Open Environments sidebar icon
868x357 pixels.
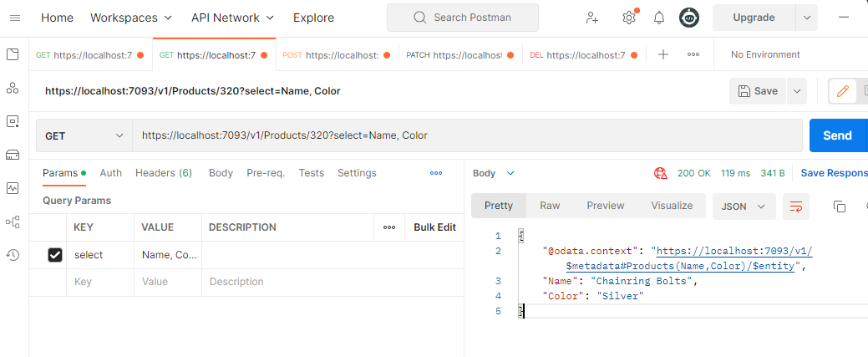13,121
